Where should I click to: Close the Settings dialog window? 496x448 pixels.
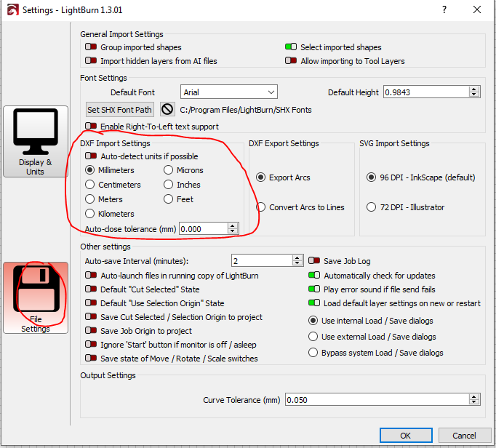(477, 9)
